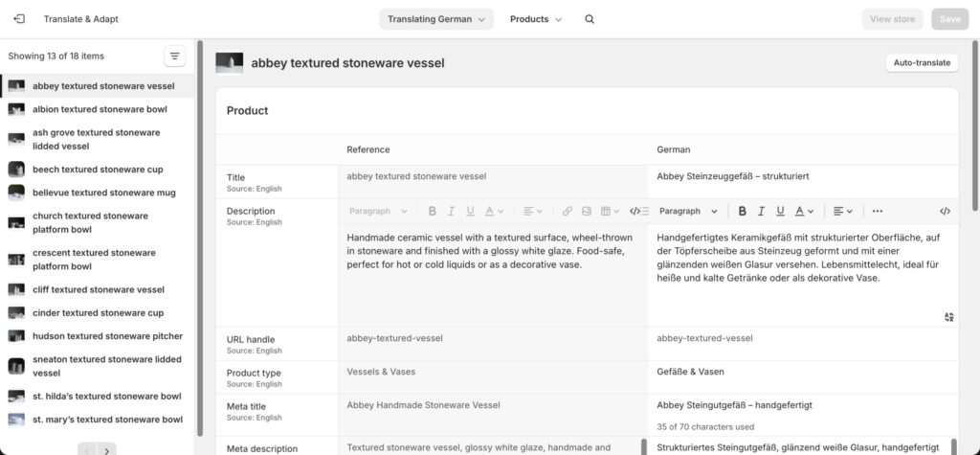Click the German column header
The image size is (980, 455).
(x=673, y=150)
